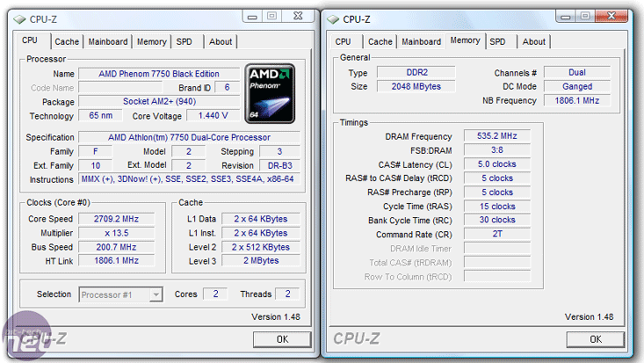Switch to CPU tab in right window
The width and height of the screenshot is (644, 363).
[343, 41]
